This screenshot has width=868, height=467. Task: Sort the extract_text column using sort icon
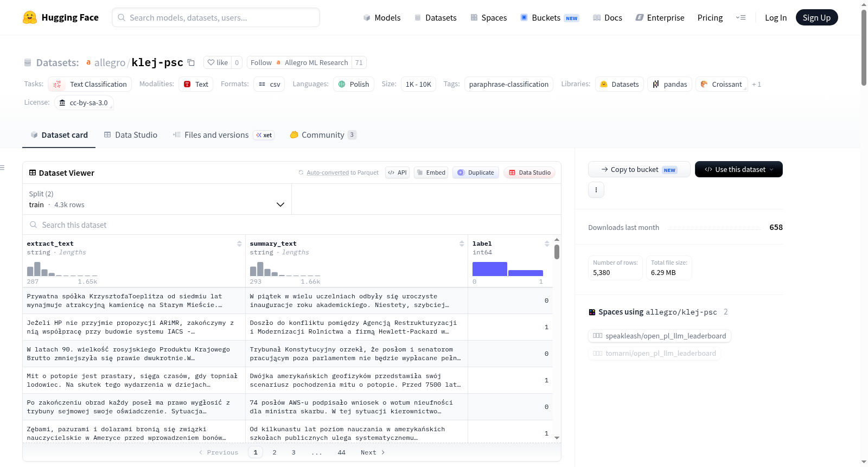pos(239,244)
